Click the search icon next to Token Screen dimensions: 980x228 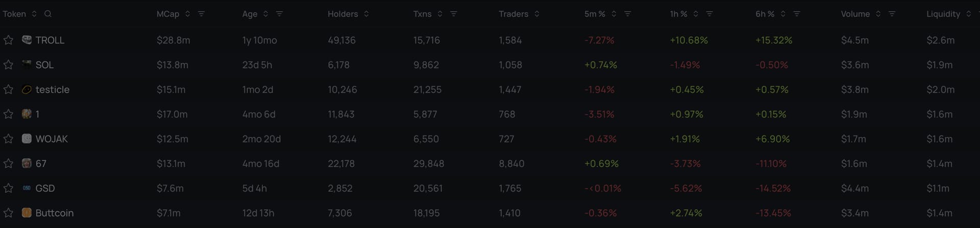coord(48,14)
